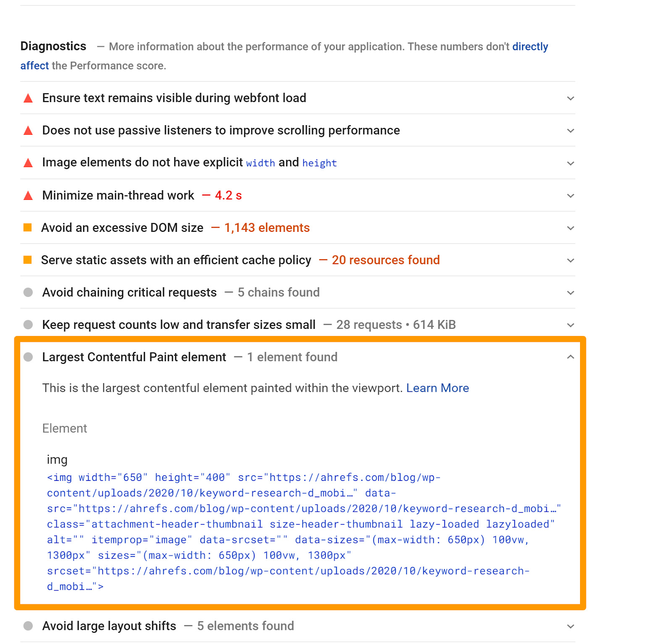Expand the request counts audit chevron
This screenshot has height=643, width=672.
click(x=570, y=325)
